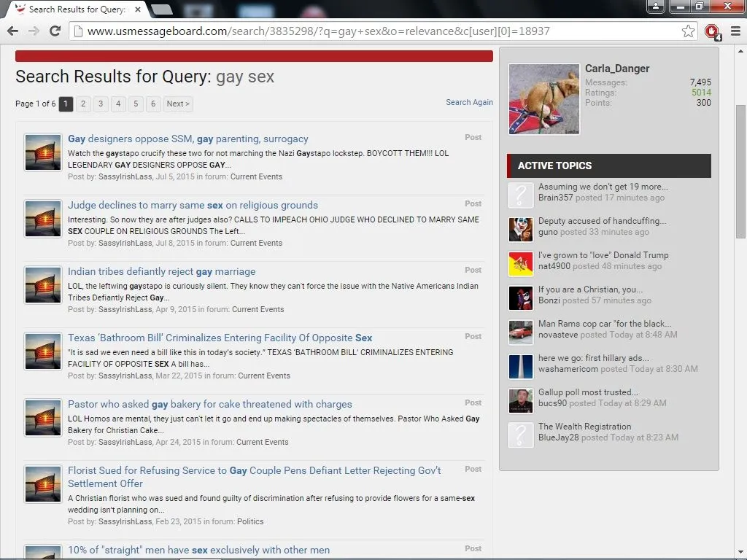
Task: Open Carla_Danger's profile avatar image
Action: tap(543, 99)
